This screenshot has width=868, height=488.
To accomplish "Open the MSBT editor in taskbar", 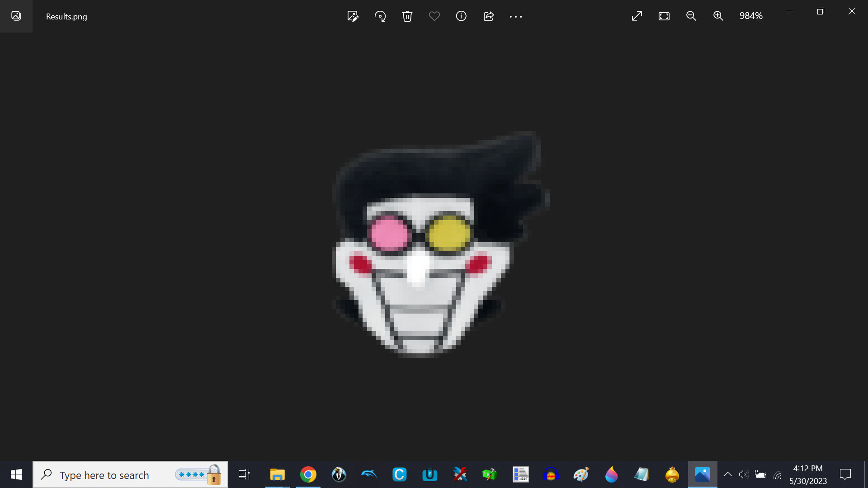I will (x=520, y=474).
